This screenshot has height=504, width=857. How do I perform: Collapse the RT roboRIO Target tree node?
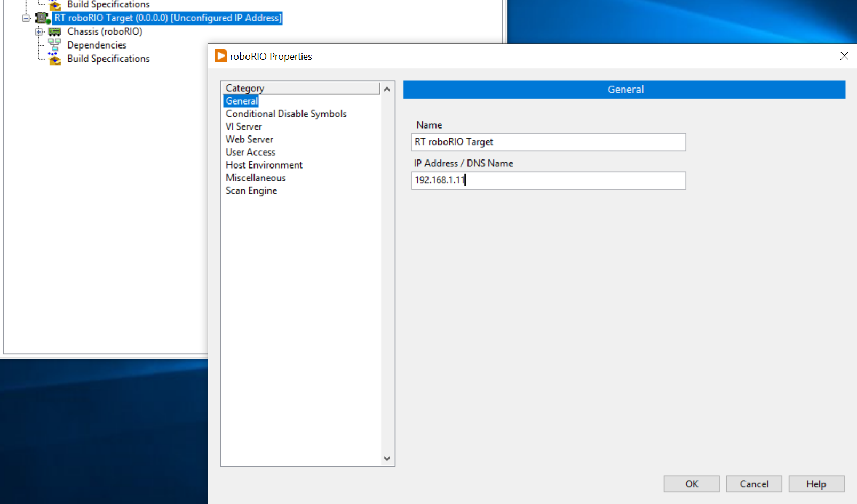(26, 18)
